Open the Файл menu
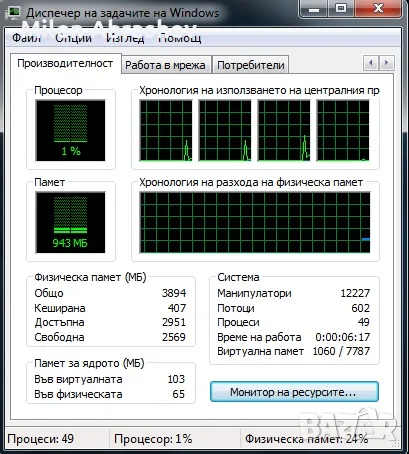Viewport: 409px width, 454px height. tap(27, 37)
